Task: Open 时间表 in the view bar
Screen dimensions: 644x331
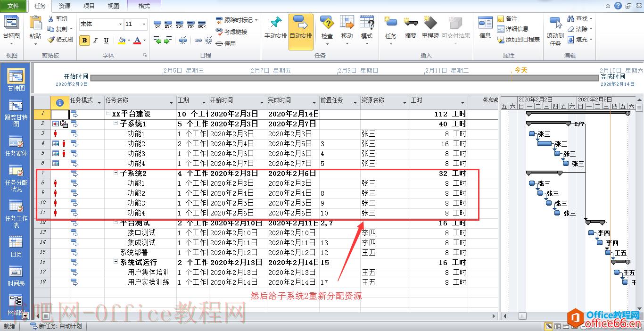Action: [16, 276]
